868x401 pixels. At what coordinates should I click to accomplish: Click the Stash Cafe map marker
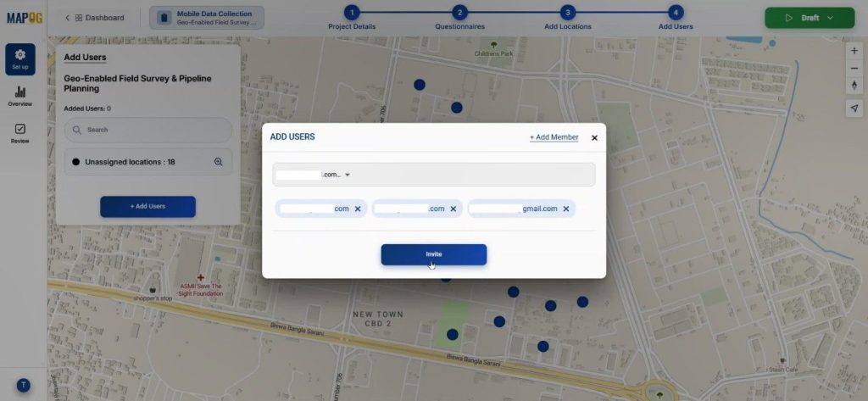point(782,360)
